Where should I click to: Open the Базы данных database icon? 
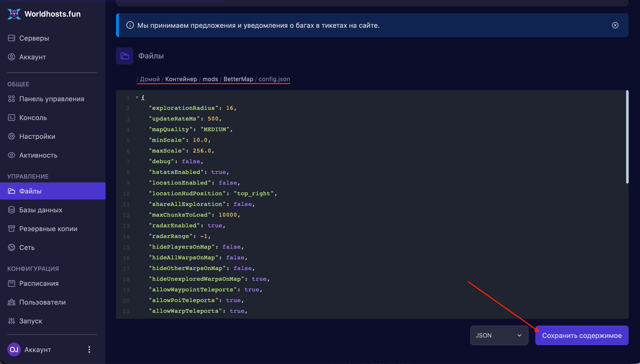12,210
